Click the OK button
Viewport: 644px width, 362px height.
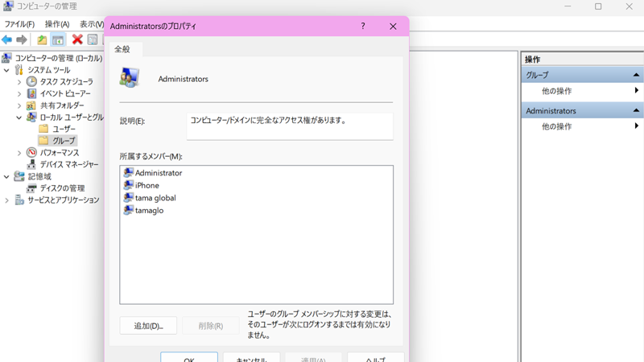click(x=189, y=357)
